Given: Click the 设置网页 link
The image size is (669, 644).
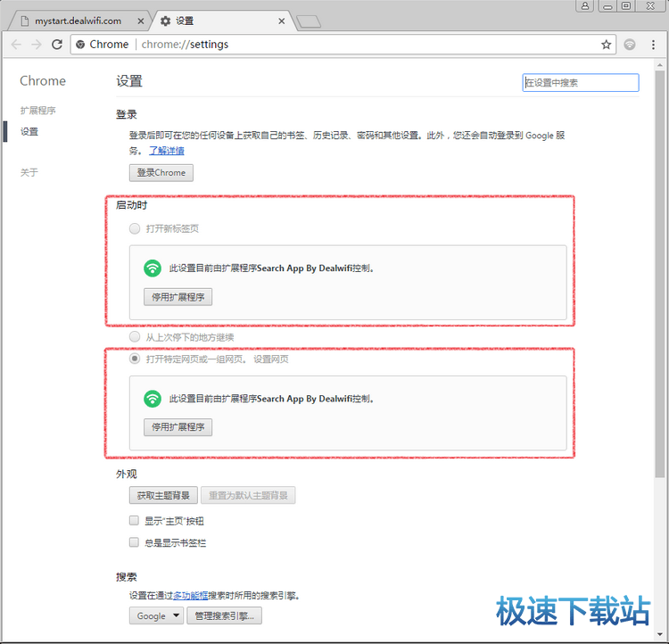Looking at the screenshot, I should 271,359.
